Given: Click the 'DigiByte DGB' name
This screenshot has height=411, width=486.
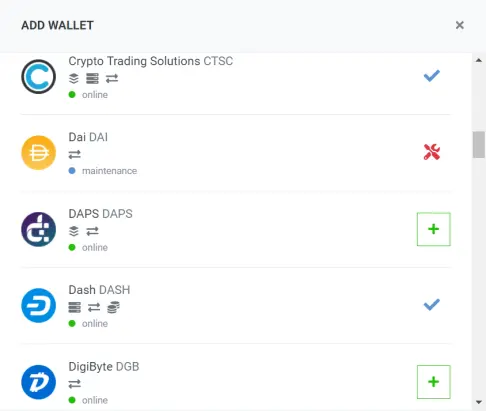Looking at the screenshot, I should [x=104, y=367].
